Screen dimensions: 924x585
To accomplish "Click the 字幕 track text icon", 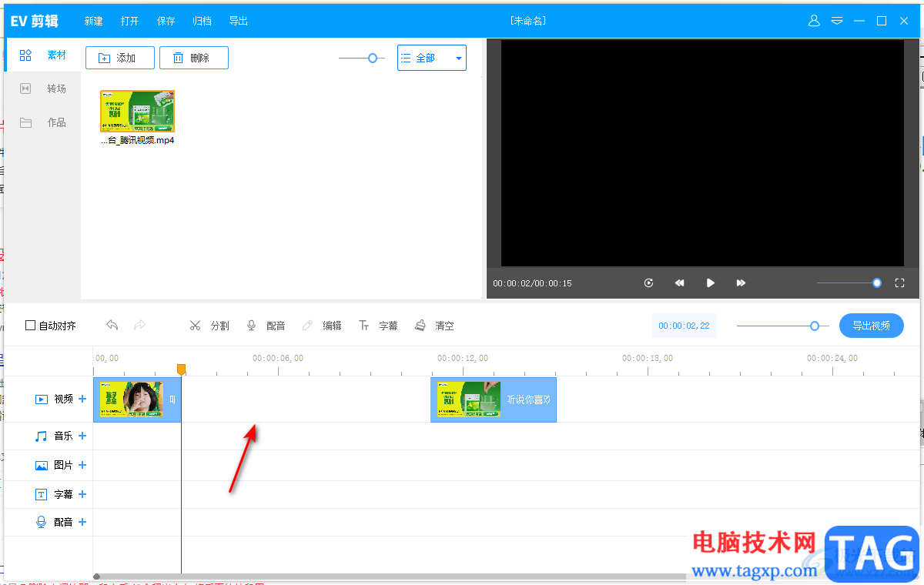I will 42,494.
